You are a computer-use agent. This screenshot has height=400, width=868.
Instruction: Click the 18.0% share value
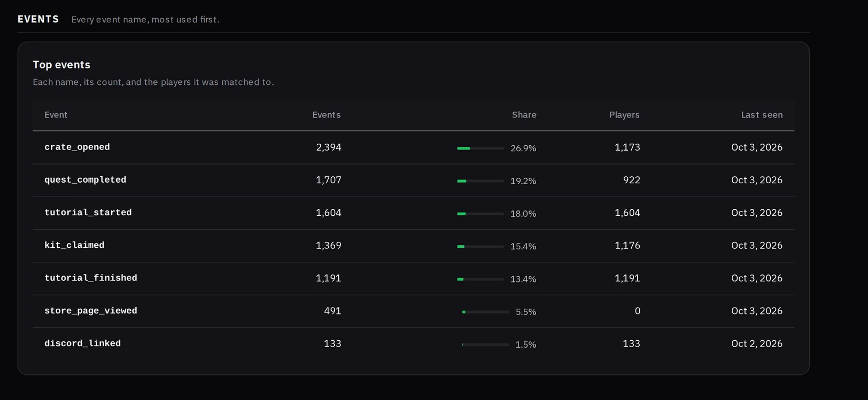point(523,214)
